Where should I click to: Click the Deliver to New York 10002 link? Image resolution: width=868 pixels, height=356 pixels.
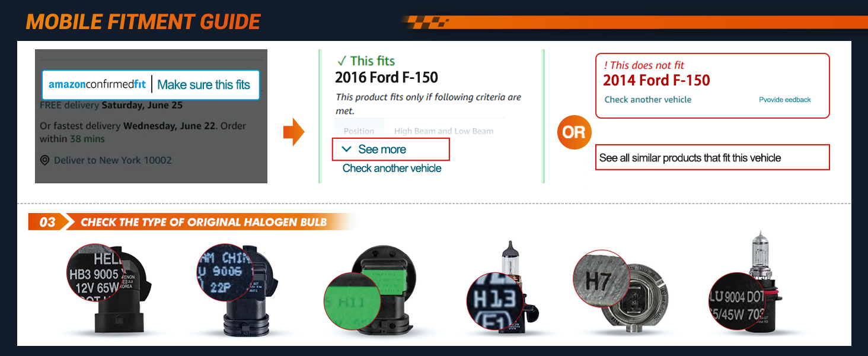click(x=113, y=160)
